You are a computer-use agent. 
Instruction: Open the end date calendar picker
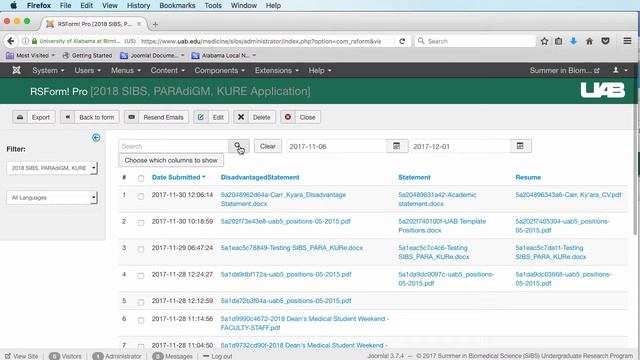pyautogui.click(x=520, y=146)
